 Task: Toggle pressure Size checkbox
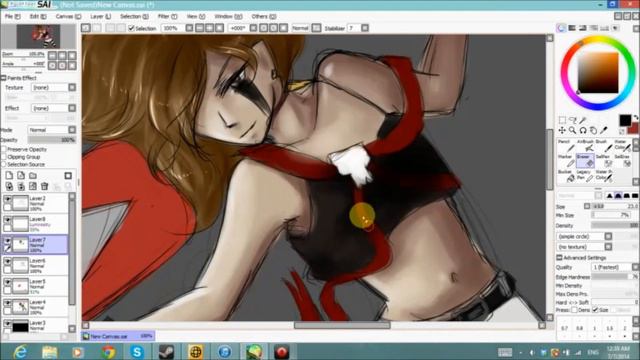pos(595,310)
